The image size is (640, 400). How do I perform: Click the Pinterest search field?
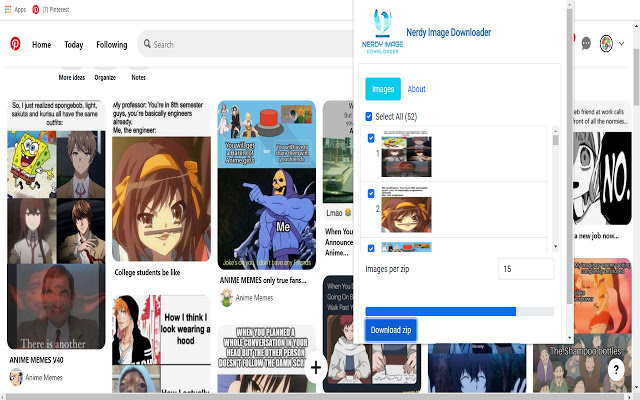tap(247, 44)
